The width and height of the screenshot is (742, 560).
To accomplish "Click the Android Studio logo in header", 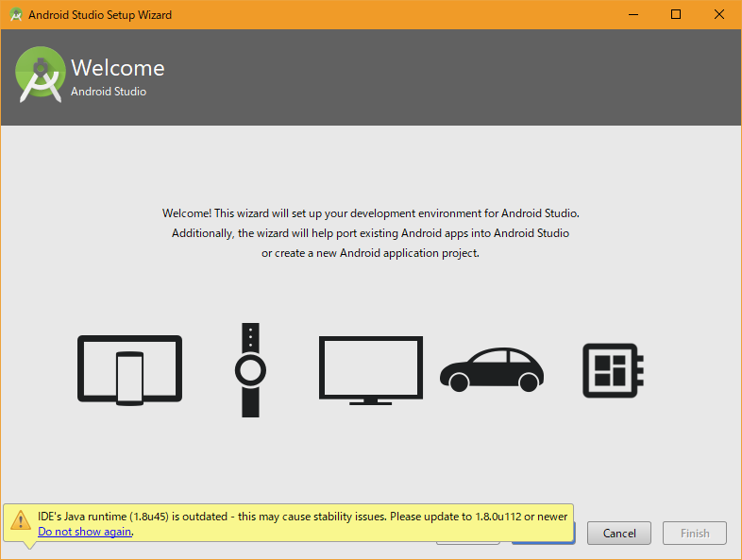I will pyautogui.click(x=40, y=76).
